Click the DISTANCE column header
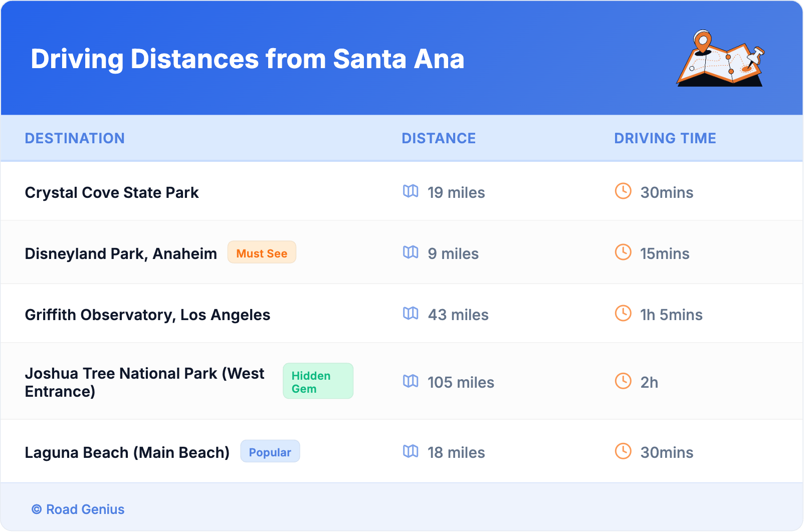Image resolution: width=804 pixels, height=532 pixels. coord(439,138)
